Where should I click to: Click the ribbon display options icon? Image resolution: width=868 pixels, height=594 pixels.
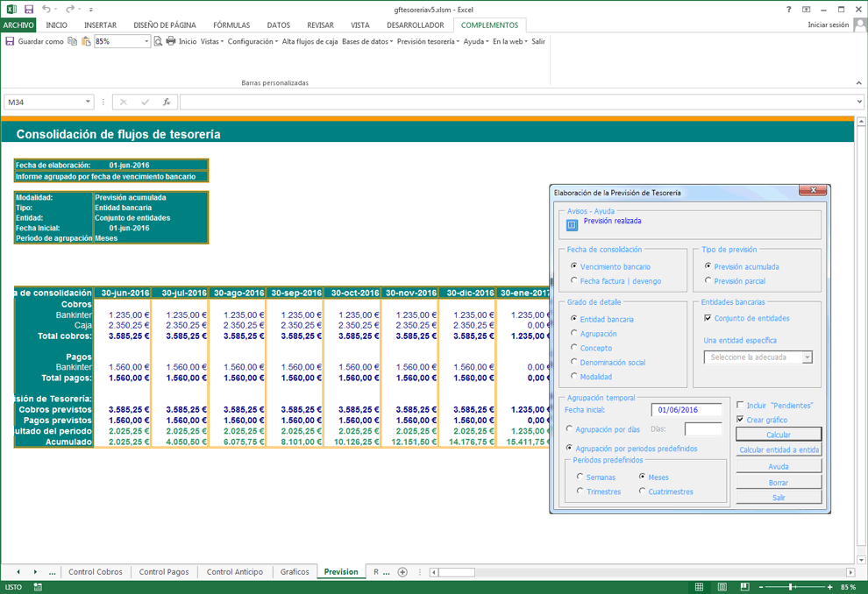point(806,10)
